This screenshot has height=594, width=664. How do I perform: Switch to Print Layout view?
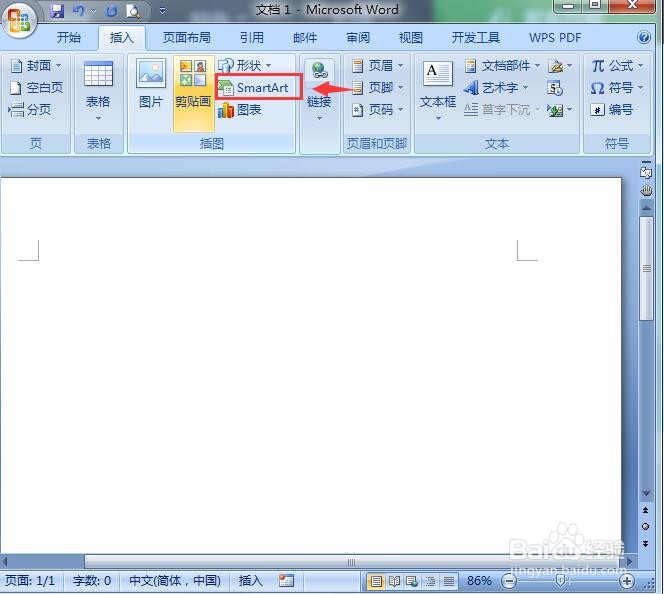376,581
